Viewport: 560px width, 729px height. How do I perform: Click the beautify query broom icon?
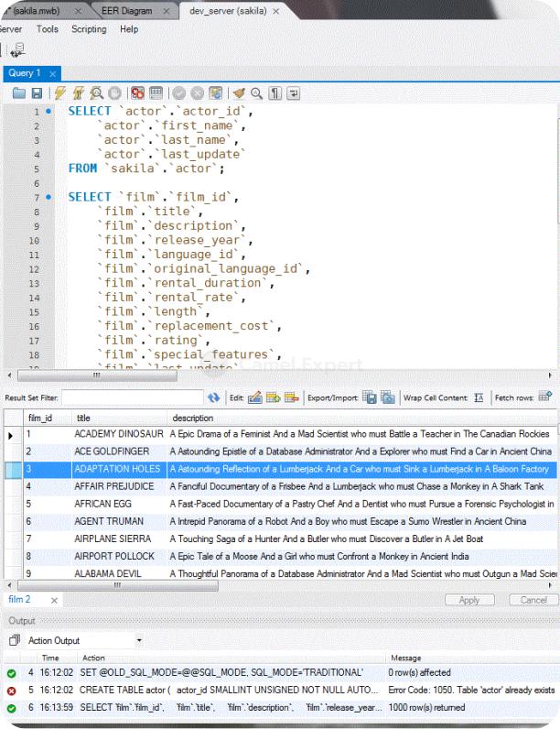tap(240, 93)
